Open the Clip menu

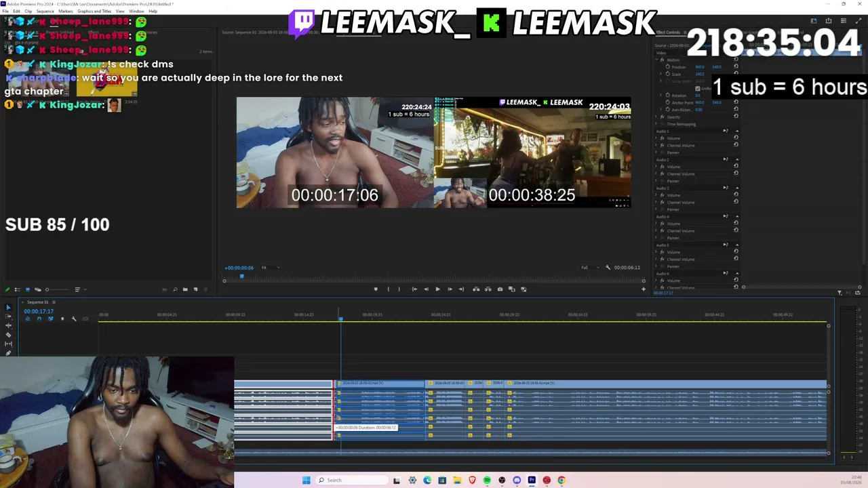pos(28,12)
